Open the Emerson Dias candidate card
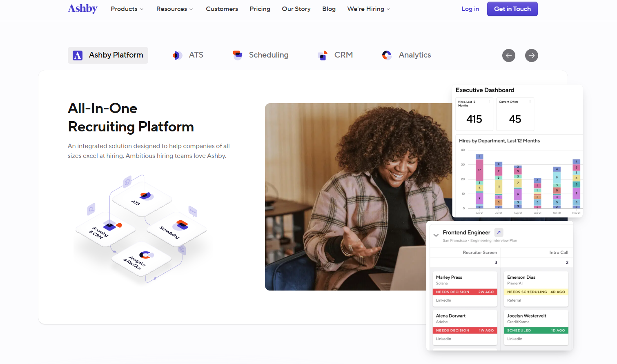 536,289
